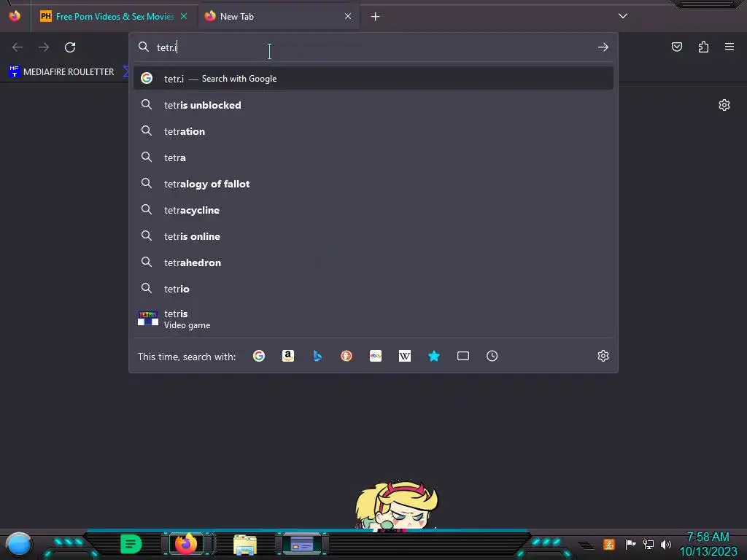Open the MEDIAFIRE ROULETTER bookmark

point(61,72)
